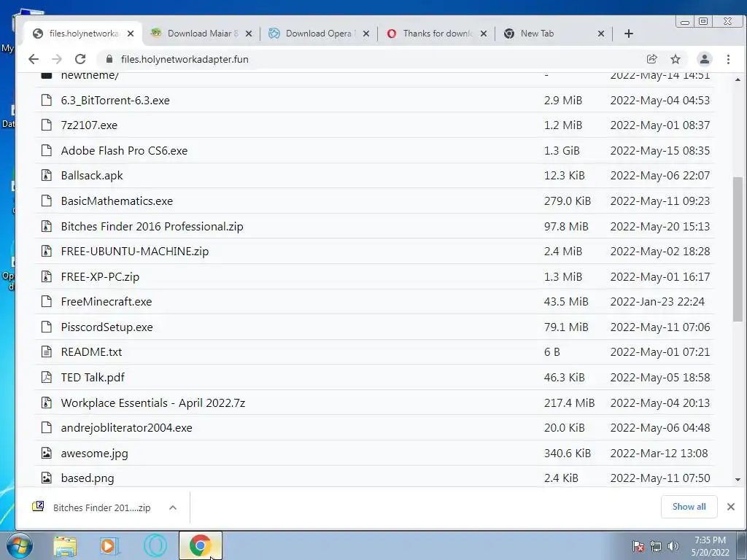This screenshot has width=747, height=560.
Task: Click image icon beside based.png
Action: (46, 478)
